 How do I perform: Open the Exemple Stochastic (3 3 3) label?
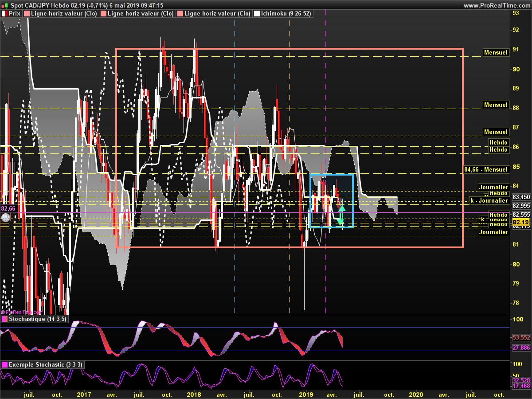42,364
